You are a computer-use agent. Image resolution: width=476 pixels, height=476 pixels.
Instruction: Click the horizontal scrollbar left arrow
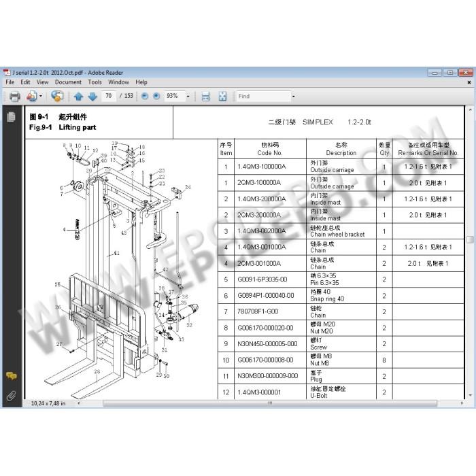click(x=79, y=403)
